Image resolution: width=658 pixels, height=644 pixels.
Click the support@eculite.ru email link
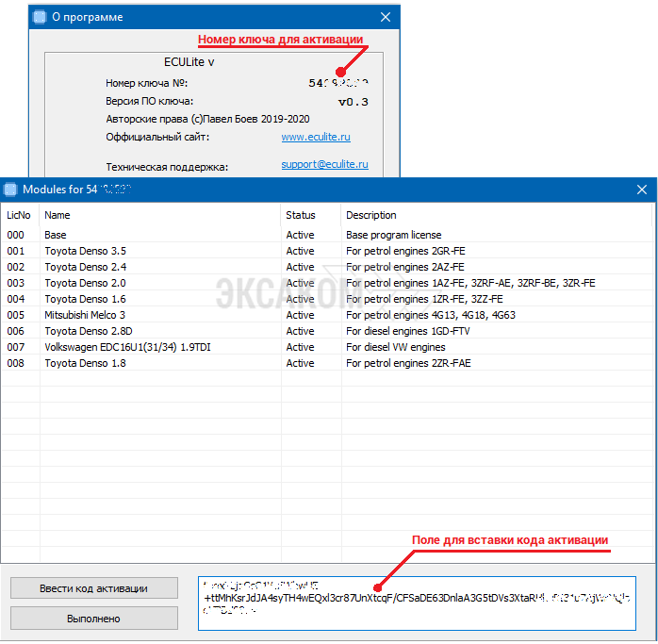[x=324, y=165]
